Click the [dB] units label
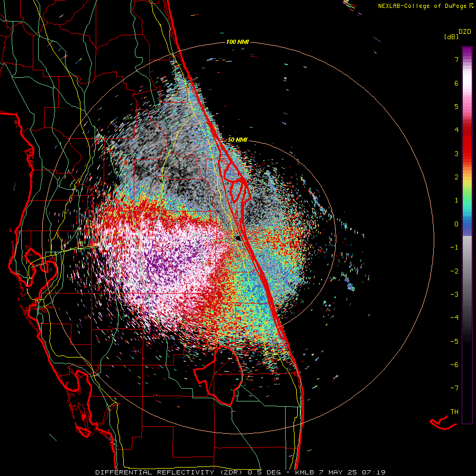 click(451, 37)
